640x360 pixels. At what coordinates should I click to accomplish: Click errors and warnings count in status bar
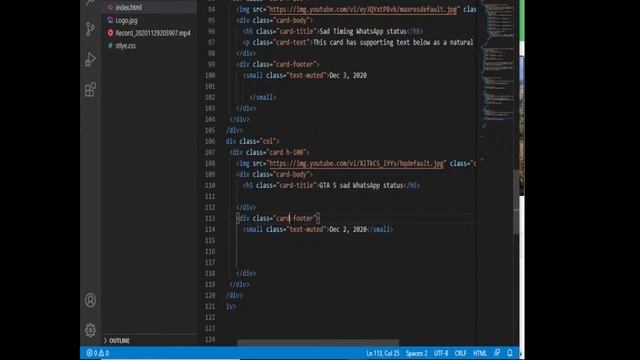(98, 353)
